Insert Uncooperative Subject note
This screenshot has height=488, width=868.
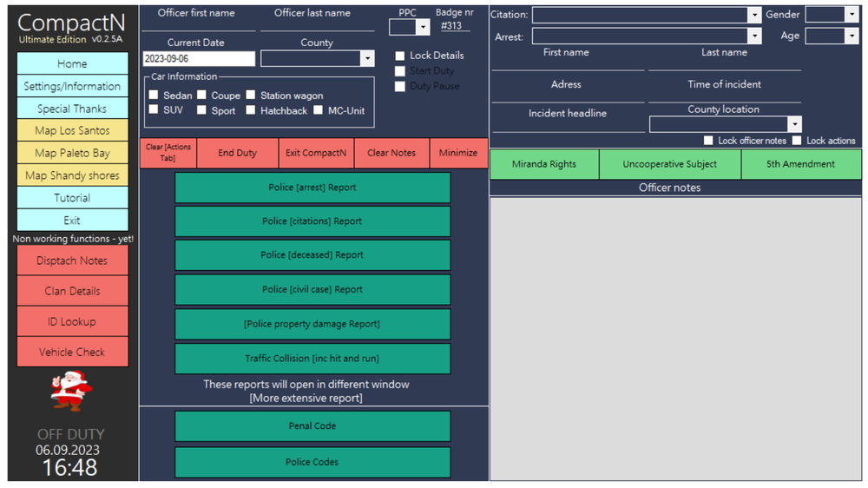coord(670,164)
